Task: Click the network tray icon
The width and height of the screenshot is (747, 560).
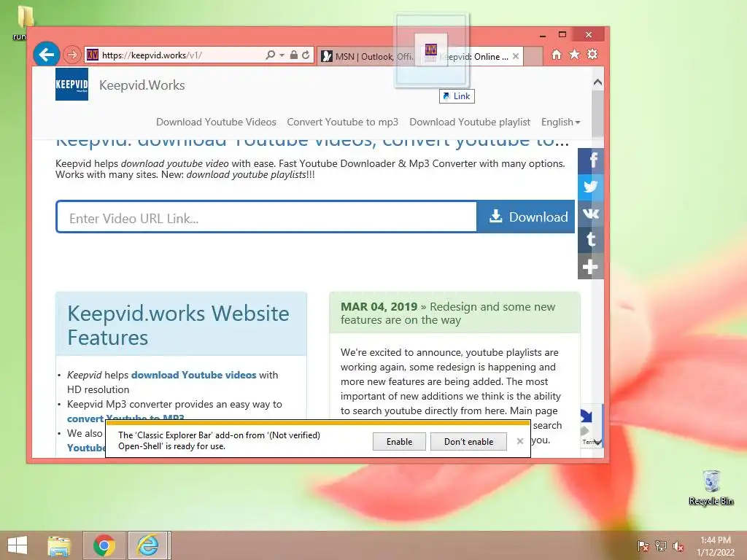Action: point(661,546)
